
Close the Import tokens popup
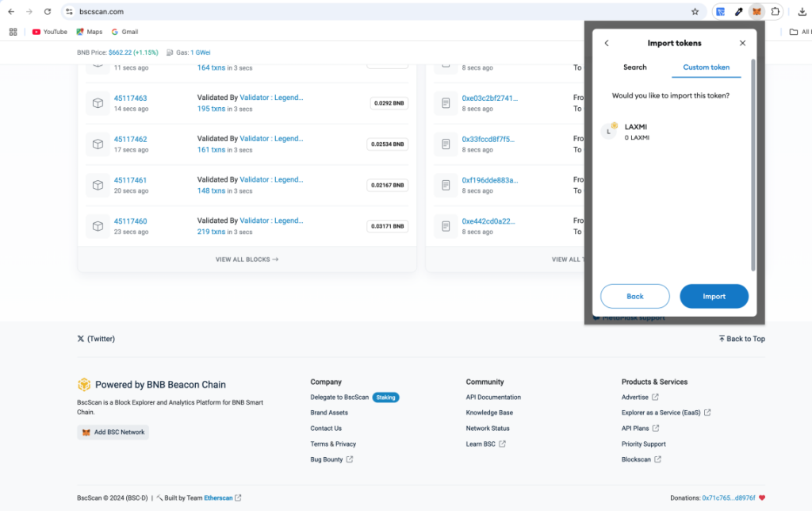pyautogui.click(x=742, y=43)
